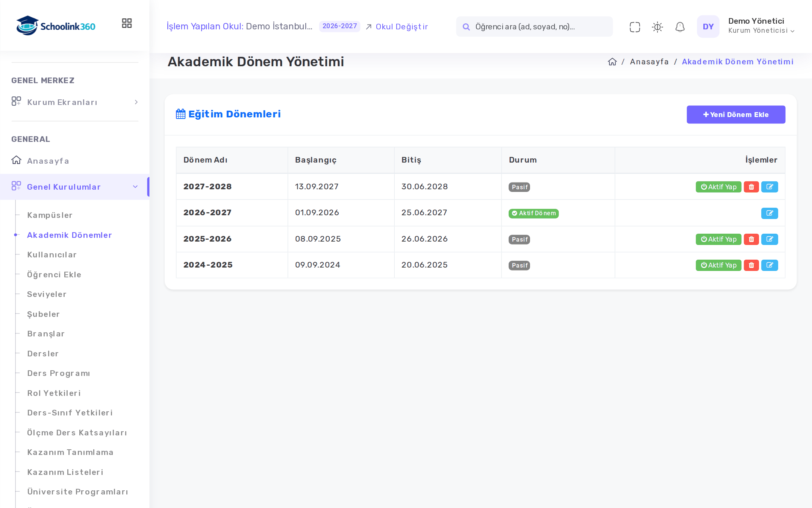
Task: Open Ders-Sınıf Yetkileri submenu item
Action: [70, 413]
